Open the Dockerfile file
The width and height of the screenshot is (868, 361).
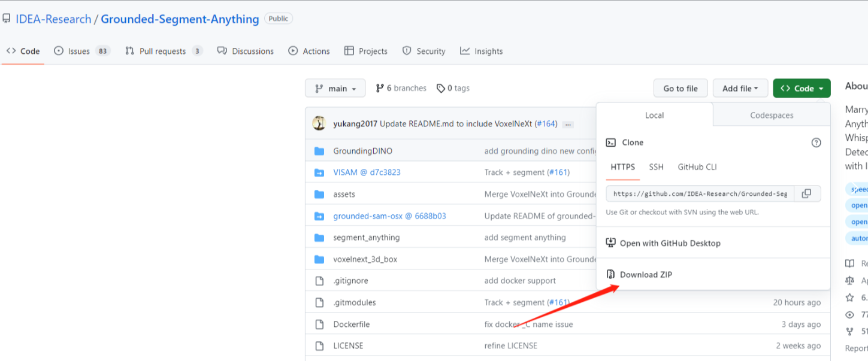click(x=351, y=324)
